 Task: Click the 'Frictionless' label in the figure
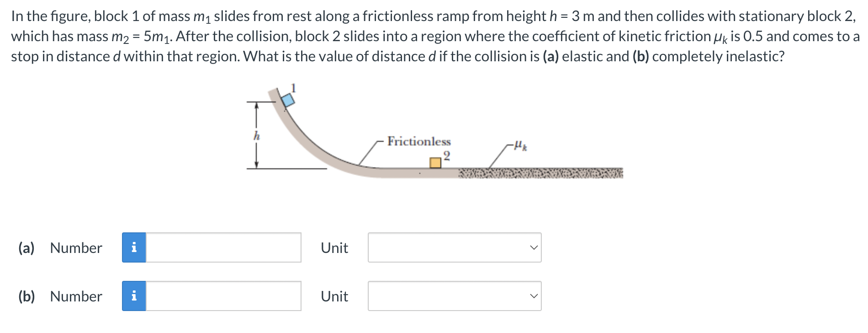click(x=419, y=141)
